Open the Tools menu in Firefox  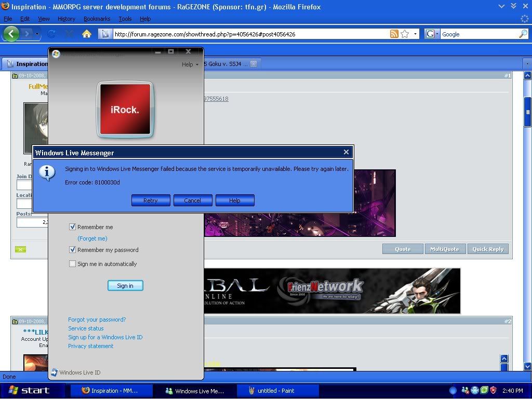[125, 19]
